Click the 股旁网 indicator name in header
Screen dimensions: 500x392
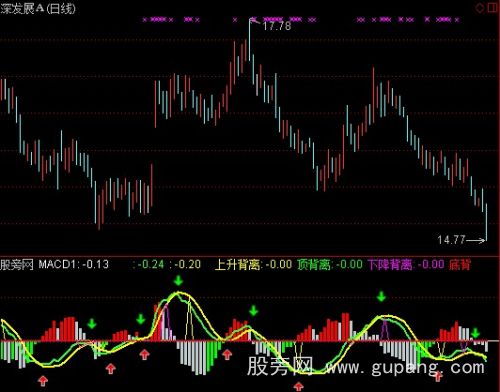point(17,264)
